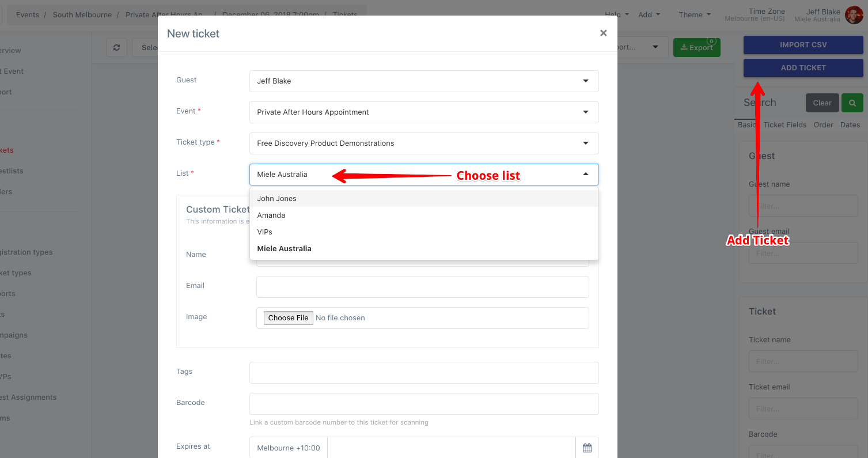Click the Guest name filter field
The width and height of the screenshot is (868, 458).
(x=802, y=205)
